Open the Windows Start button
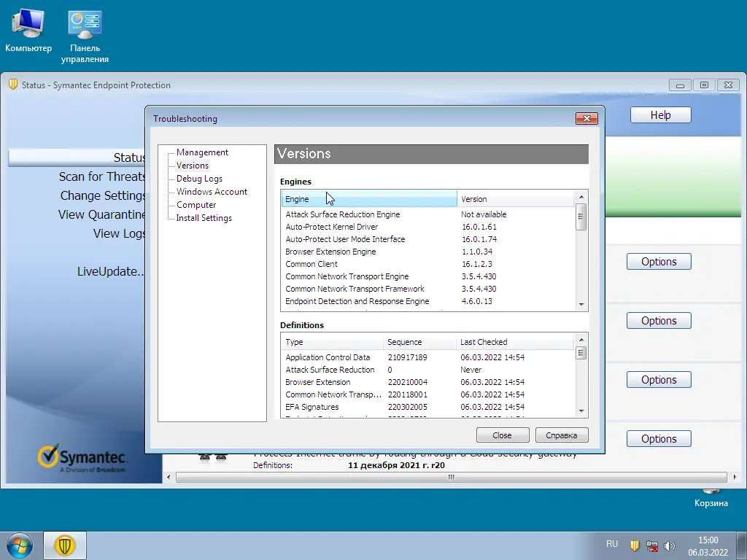The width and height of the screenshot is (747, 560). [18, 545]
